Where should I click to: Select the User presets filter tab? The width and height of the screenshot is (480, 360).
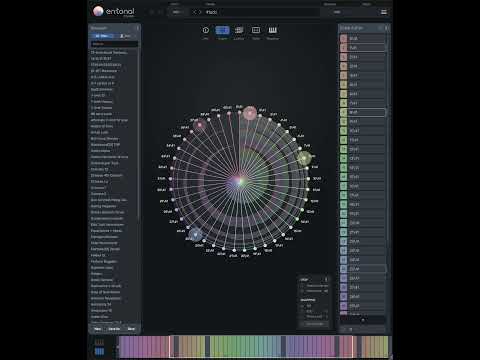[125, 36]
